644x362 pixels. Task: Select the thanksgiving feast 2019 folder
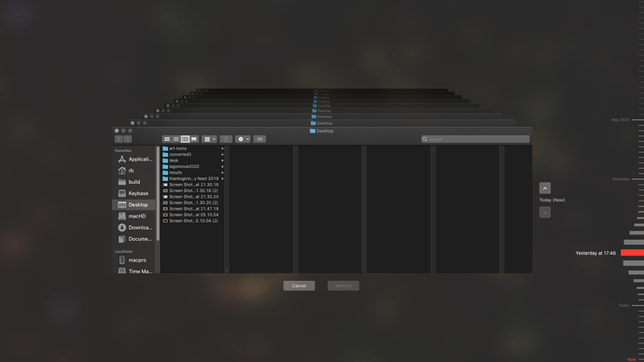coord(193,178)
